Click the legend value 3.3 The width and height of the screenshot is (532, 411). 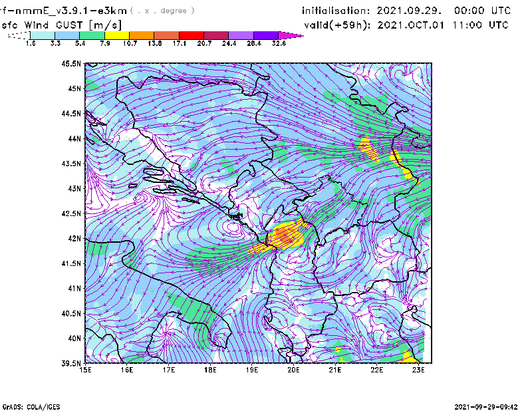click(55, 43)
